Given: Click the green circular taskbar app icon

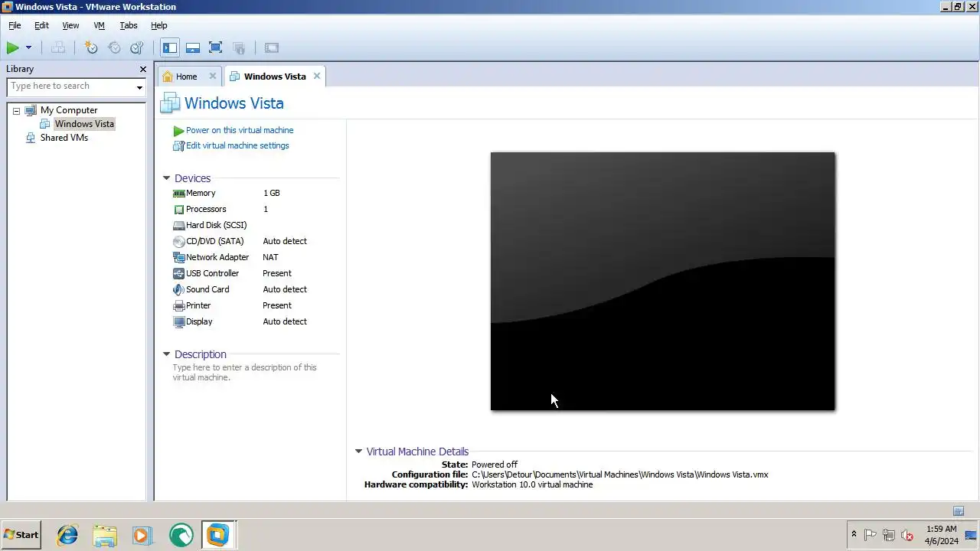Looking at the screenshot, I should pos(181,535).
